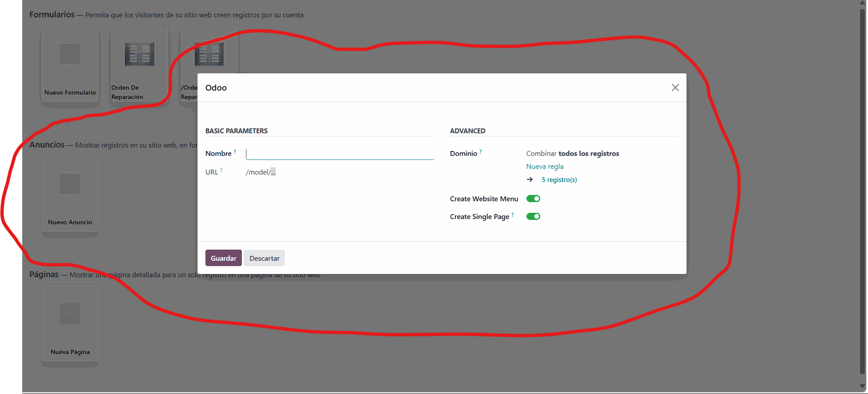The width and height of the screenshot is (868, 394).
Task: Click the /model/ URL field
Action: pyautogui.click(x=261, y=172)
